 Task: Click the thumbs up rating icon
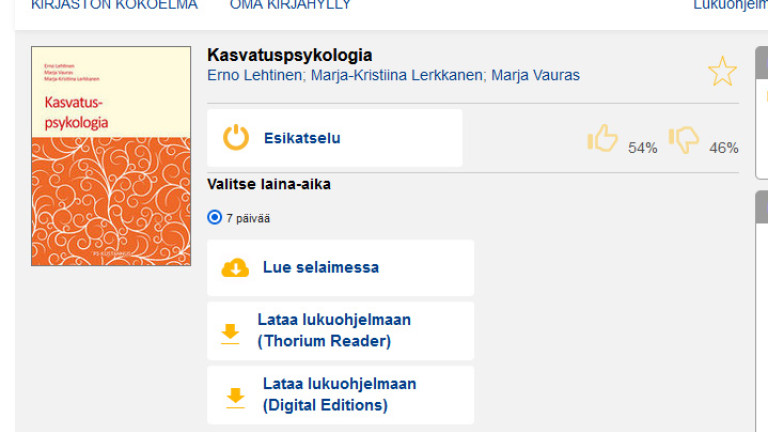(602, 139)
